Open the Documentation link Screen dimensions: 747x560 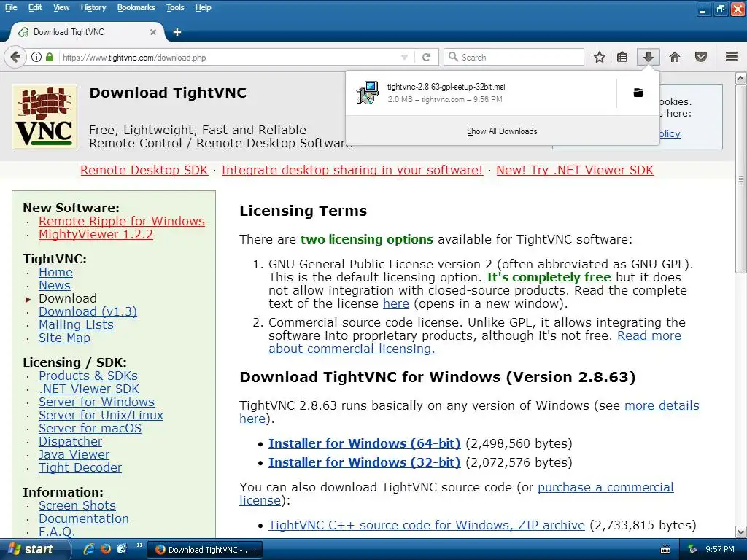(83, 518)
